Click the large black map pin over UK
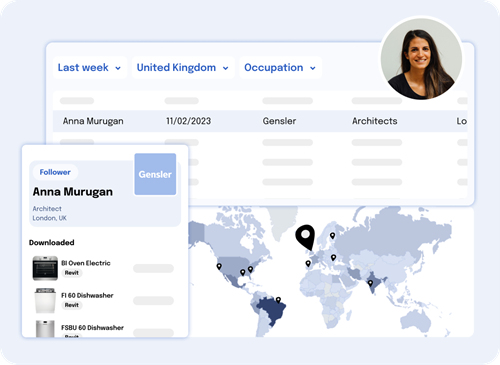The image size is (500, 365). 305,237
